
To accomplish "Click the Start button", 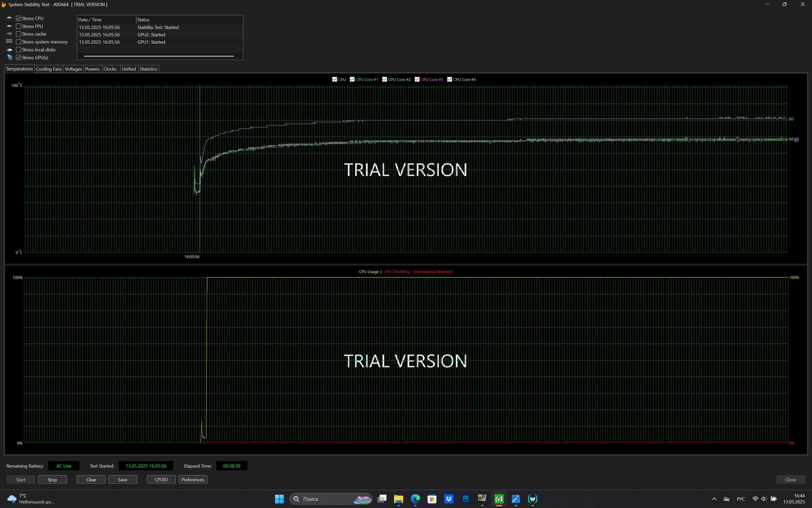I will (x=21, y=480).
